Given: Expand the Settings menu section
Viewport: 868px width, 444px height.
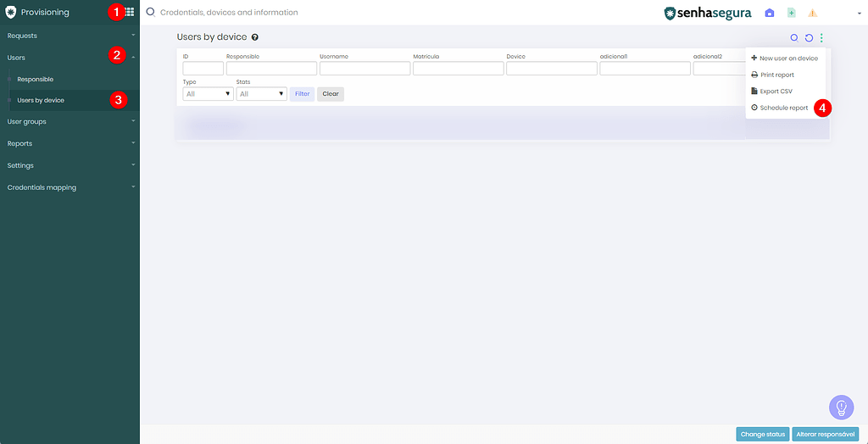Looking at the screenshot, I should 70,165.
